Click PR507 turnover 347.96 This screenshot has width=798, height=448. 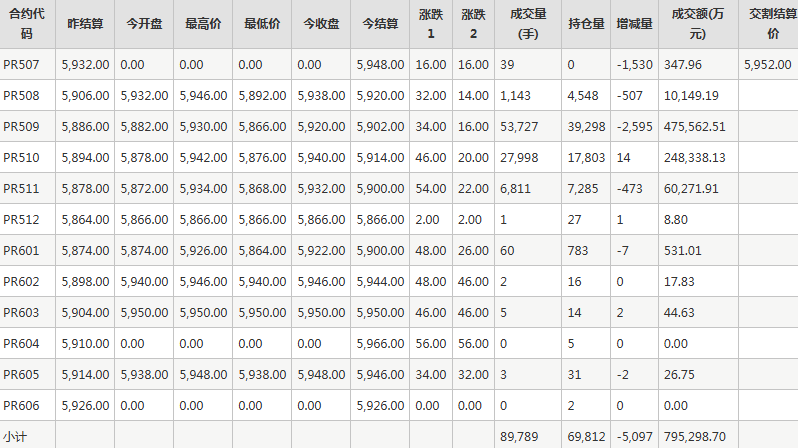(682, 65)
